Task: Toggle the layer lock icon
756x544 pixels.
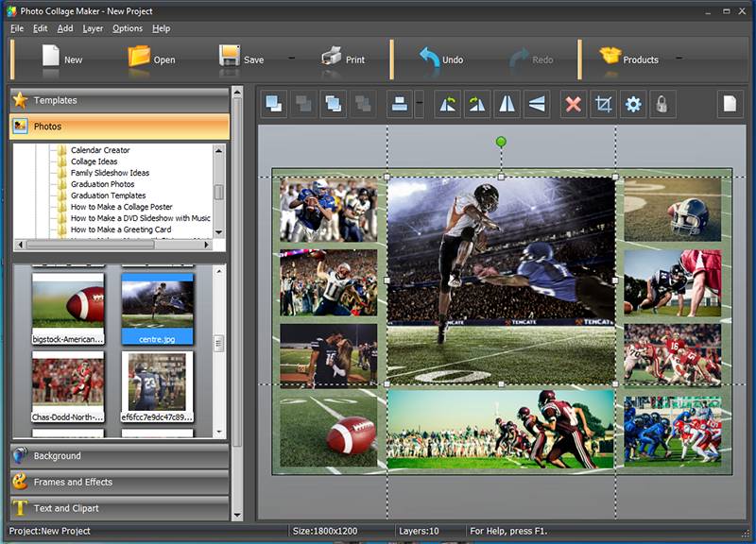Action: tap(661, 104)
